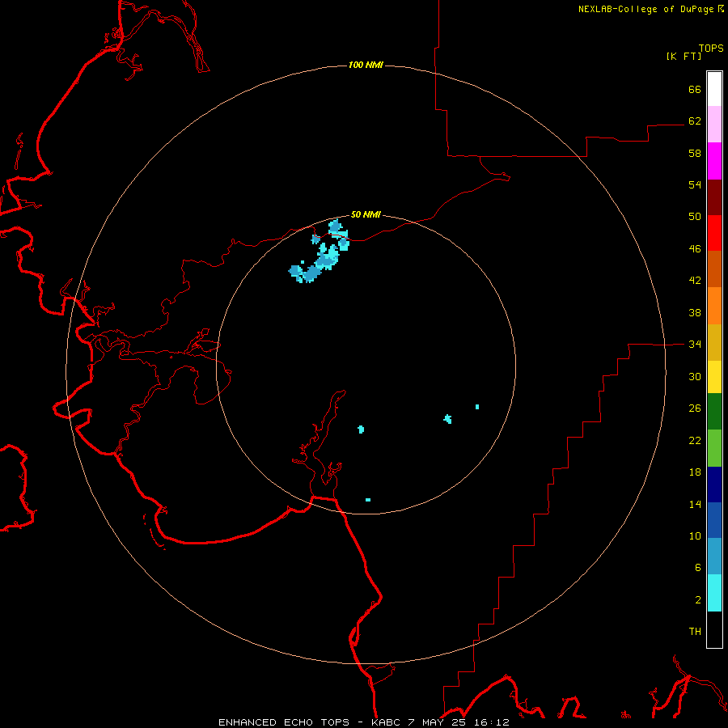Click the "100 NMI" range ring label
Screen dimensions: 728x728
pyautogui.click(x=366, y=65)
